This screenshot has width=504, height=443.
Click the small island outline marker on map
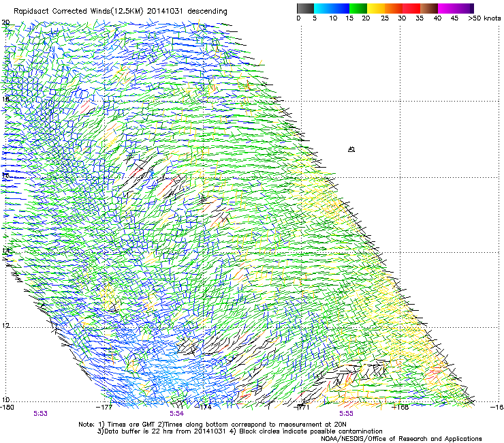click(x=351, y=149)
